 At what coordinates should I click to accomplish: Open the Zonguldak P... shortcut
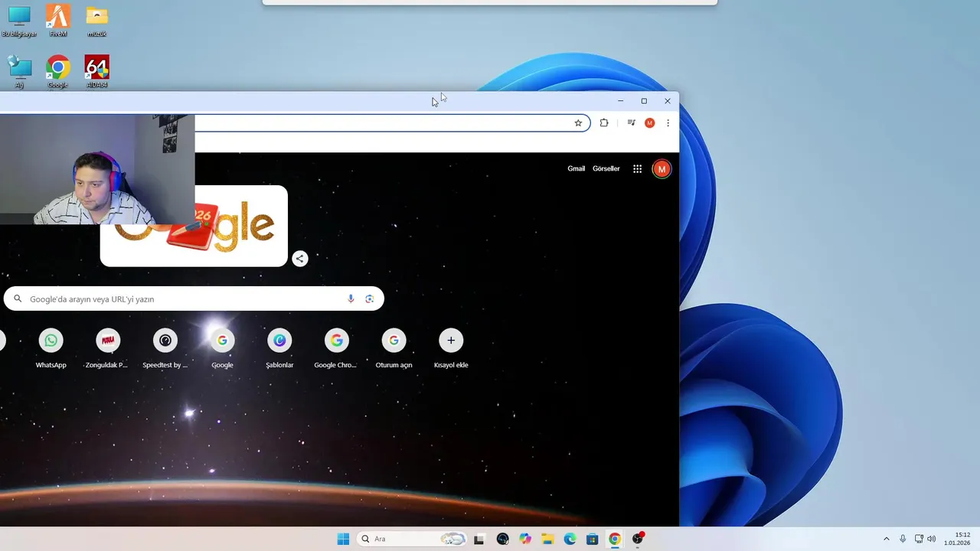(107, 349)
